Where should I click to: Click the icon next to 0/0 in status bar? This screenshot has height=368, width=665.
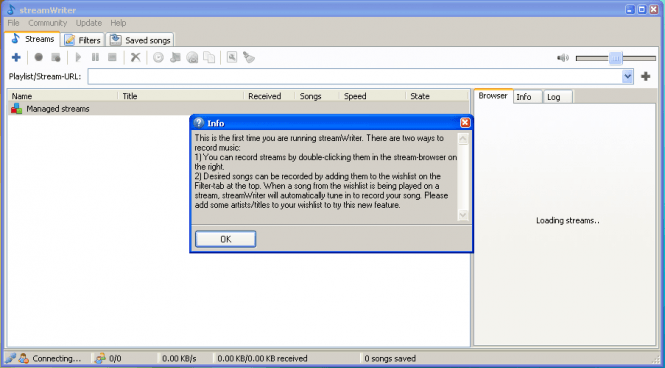(x=100, y=359)
